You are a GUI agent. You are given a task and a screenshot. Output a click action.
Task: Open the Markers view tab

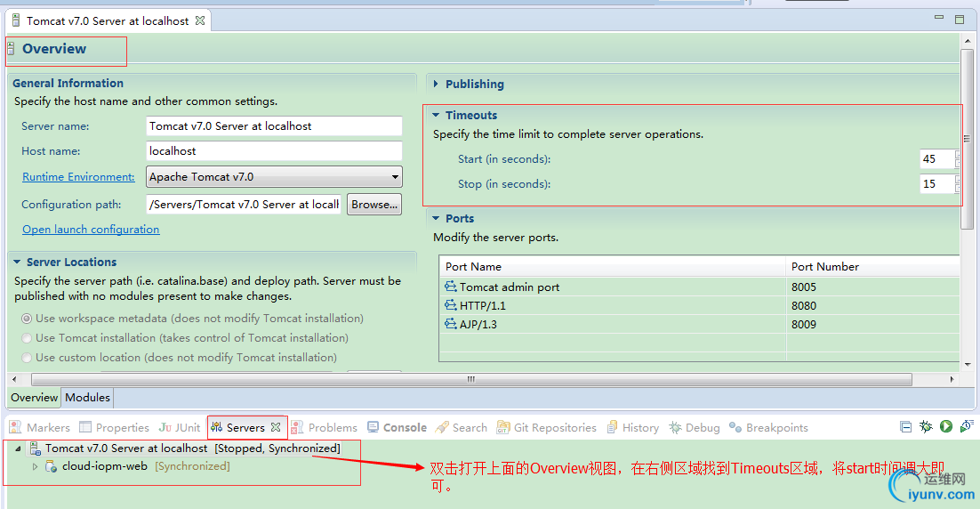(40, 427)
